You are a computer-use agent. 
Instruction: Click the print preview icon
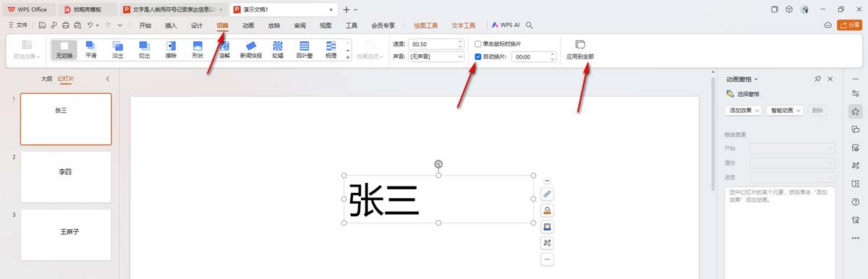[77, 25]
